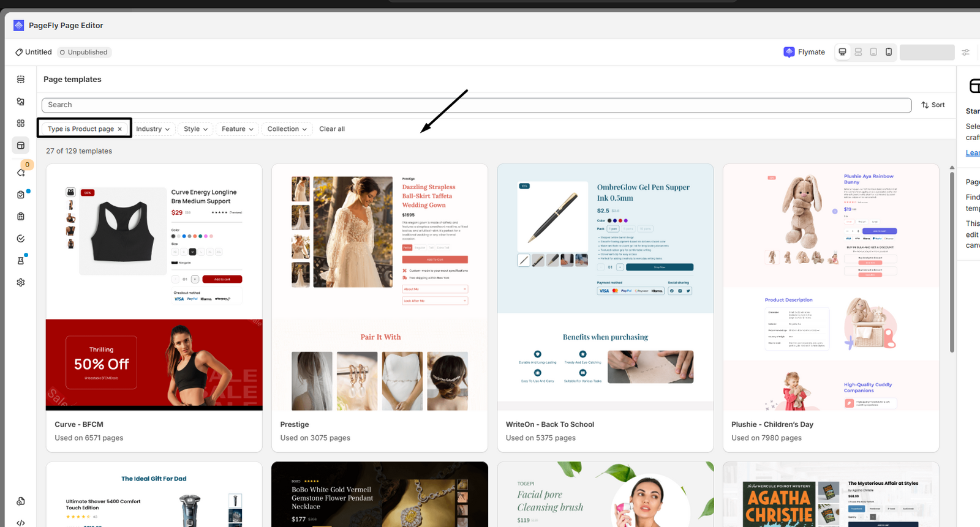
Task: Click the Learn link in right panel
Action: pos(973,153)
